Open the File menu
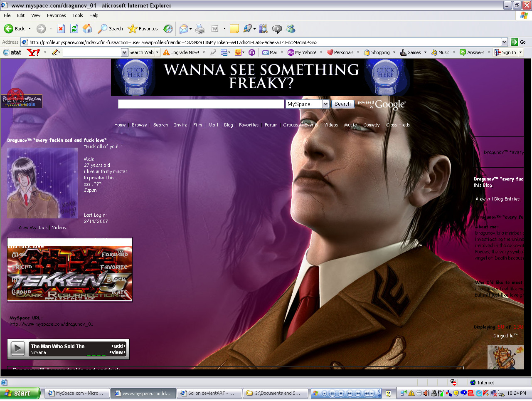This screenshot has height=401, width=532. pos(7,15)
